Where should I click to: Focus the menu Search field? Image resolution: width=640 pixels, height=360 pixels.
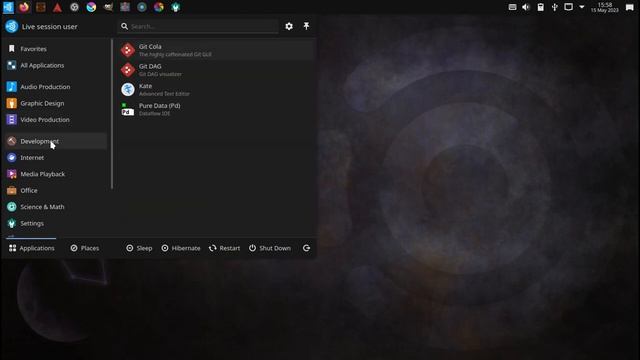coord(199,26)
